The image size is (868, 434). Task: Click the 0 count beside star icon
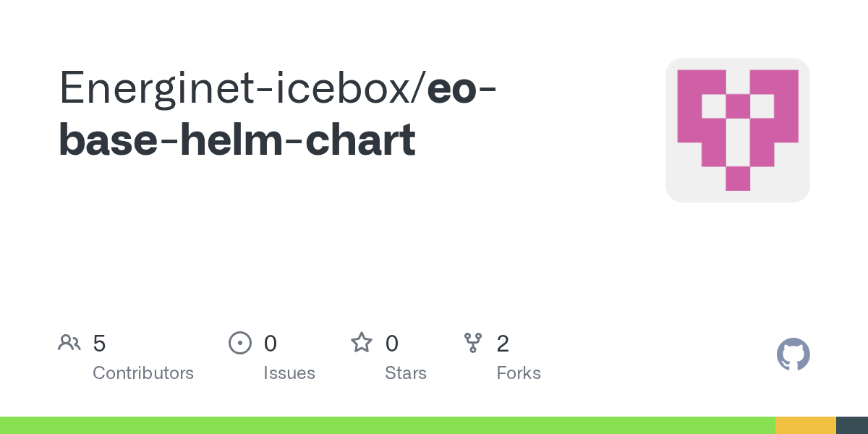pos(392,344)
